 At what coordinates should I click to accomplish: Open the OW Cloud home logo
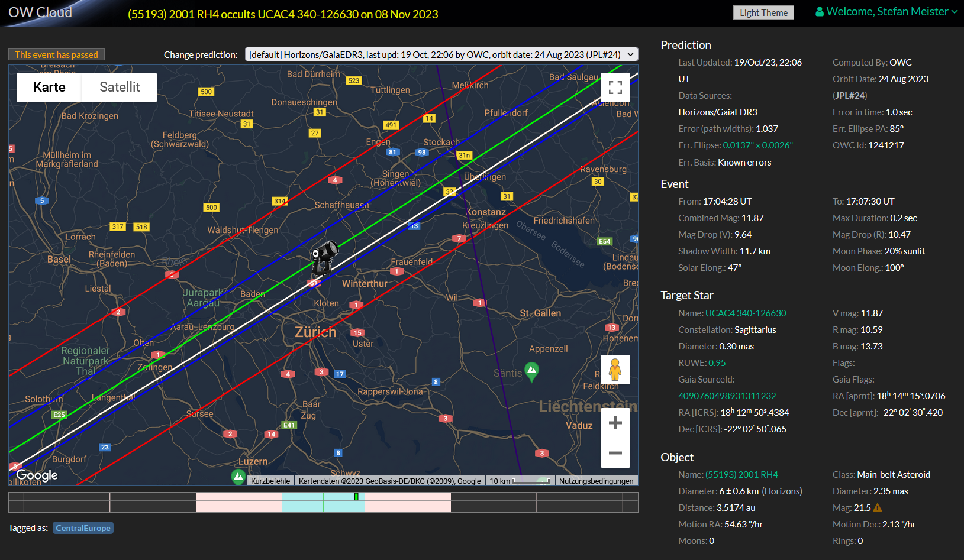tap(40, 12)
